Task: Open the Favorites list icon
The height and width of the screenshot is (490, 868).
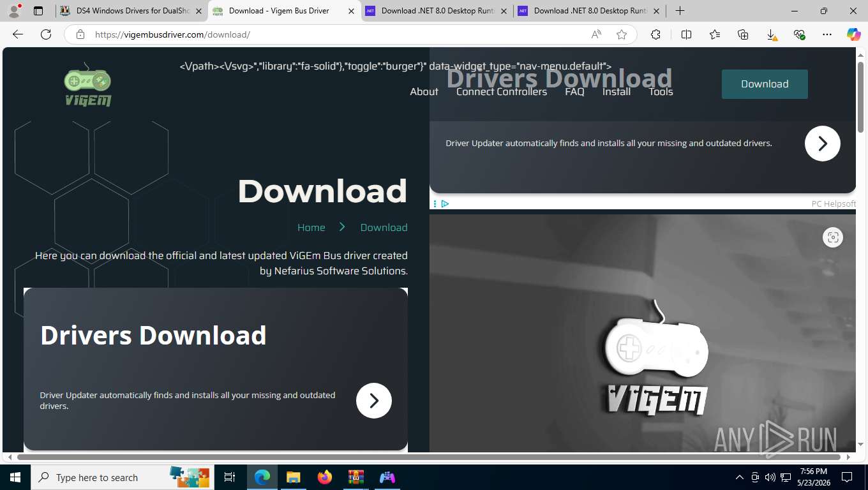Action: pos(715,34)
